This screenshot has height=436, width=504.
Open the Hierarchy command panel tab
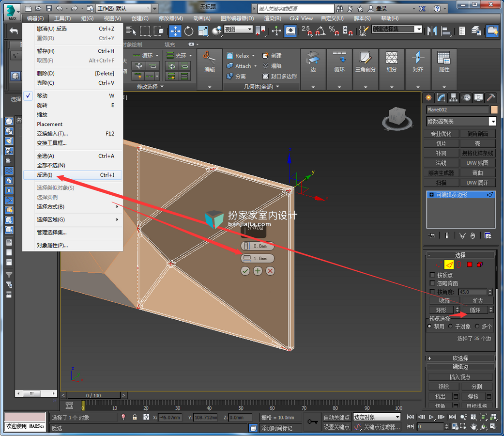click(x=454, y=98)
